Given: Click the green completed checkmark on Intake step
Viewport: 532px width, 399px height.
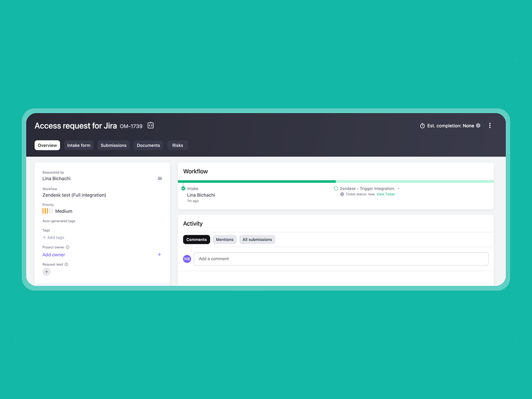Looking at the screenshot, I should 183,189.
